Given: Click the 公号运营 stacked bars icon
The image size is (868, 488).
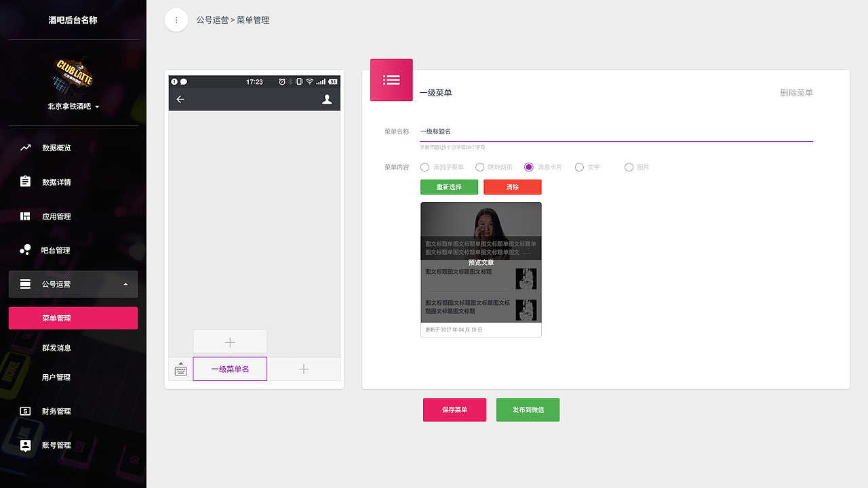Looking at the screenshot, I should coord(25,284).
